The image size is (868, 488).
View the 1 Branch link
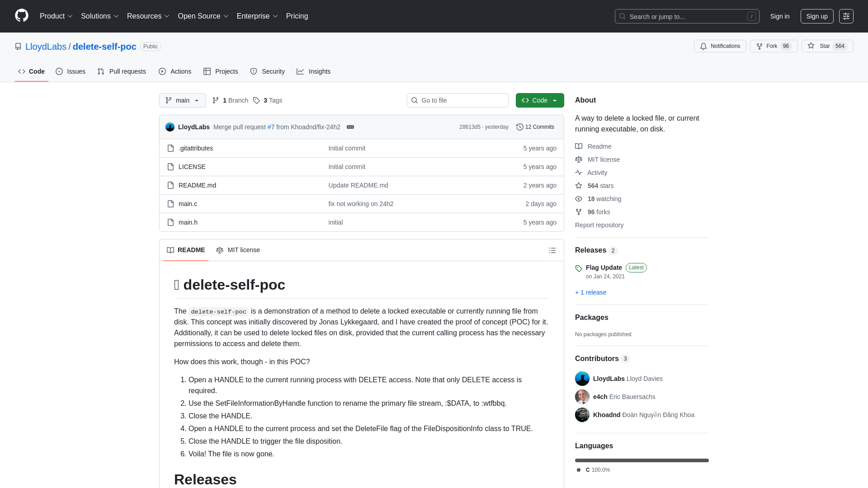click(230, 100)
